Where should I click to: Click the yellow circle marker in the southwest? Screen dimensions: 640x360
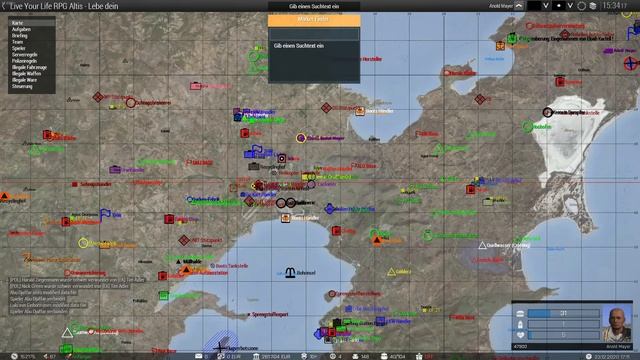[83, 243]
